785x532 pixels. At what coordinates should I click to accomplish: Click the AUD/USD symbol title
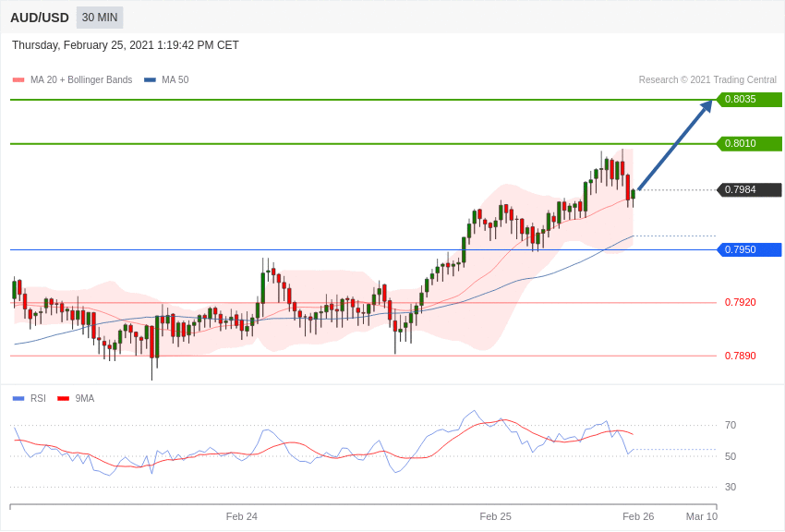[x=40, y=18]
